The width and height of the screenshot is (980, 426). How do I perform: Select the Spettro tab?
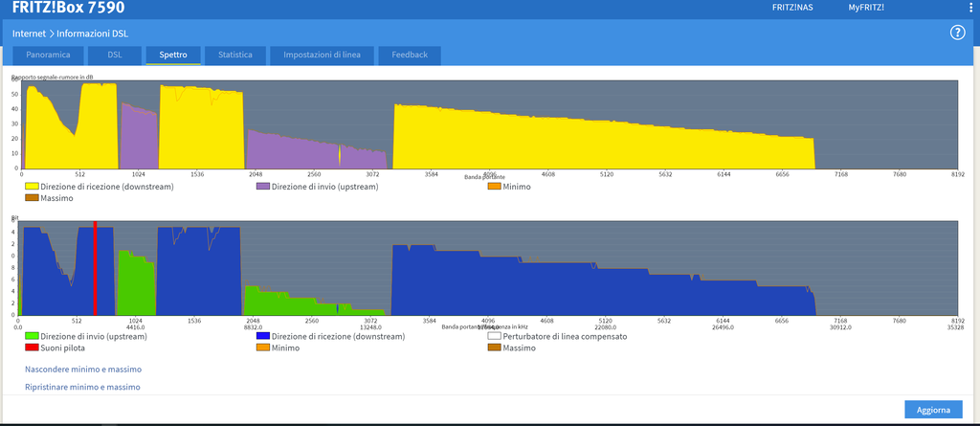pyautogui.click(x=173, y=56)
